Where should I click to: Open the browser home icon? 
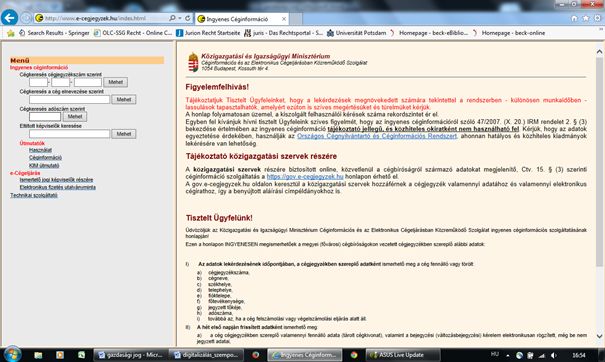coord(574,18)
